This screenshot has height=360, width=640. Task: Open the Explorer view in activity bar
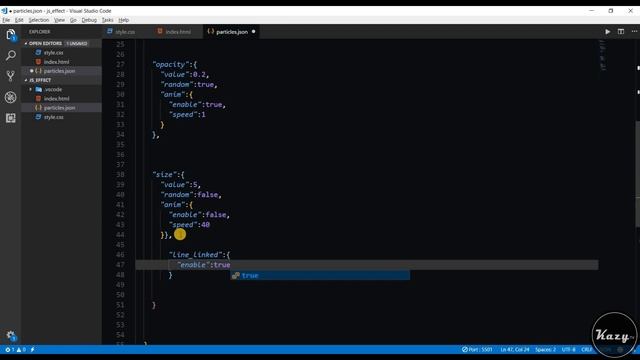coord(11,34)
